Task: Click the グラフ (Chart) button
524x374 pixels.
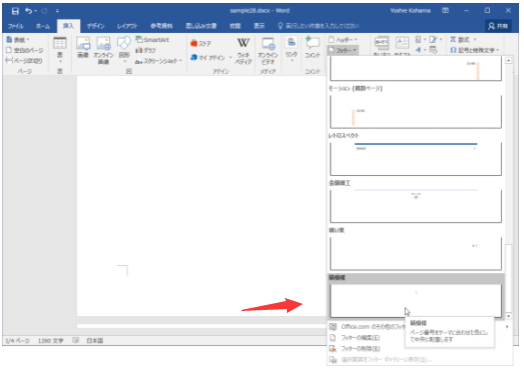Action: tap(145, 50)
